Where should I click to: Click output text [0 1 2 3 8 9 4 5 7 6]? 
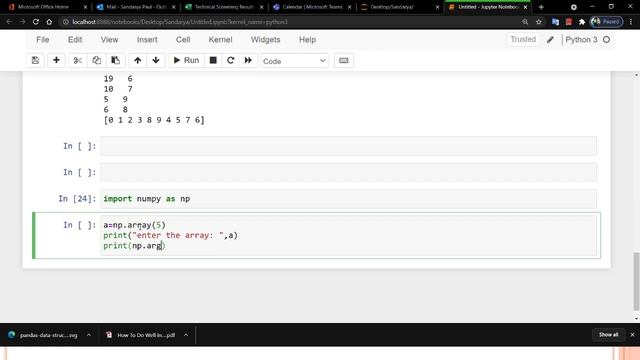pyautogui.click(x=154, y=120)
